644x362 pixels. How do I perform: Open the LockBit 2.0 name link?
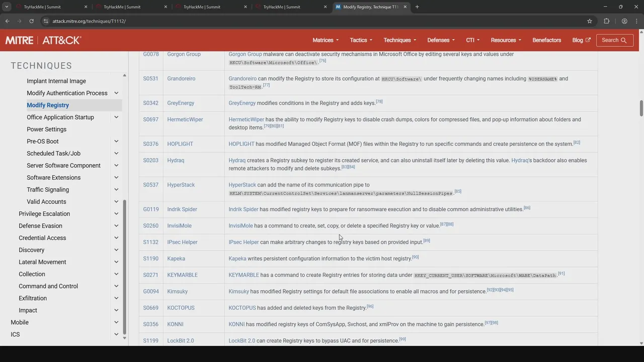click(x=181, y=340)
